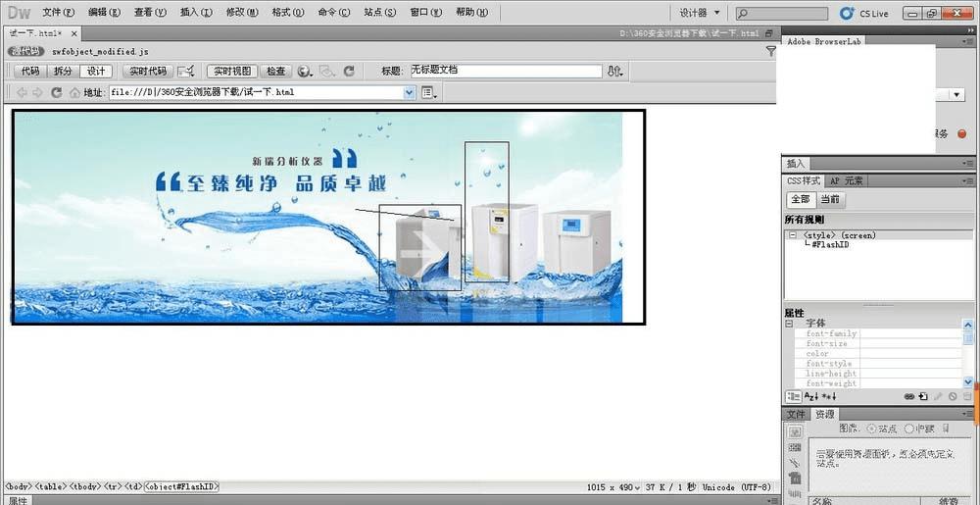
Task: Open the 插入(I) menu
Action: point(196,12)
